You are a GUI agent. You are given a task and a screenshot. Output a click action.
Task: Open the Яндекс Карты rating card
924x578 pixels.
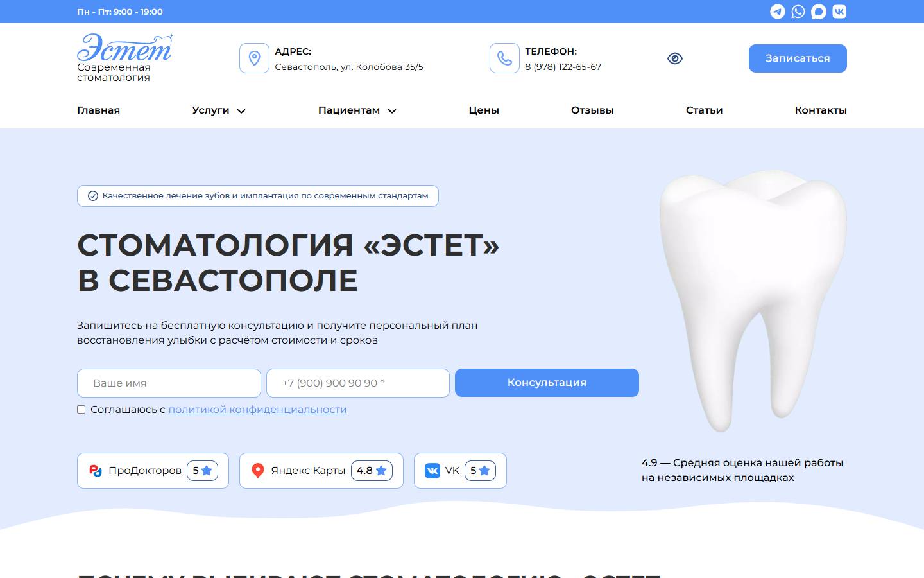pos(321,471)
